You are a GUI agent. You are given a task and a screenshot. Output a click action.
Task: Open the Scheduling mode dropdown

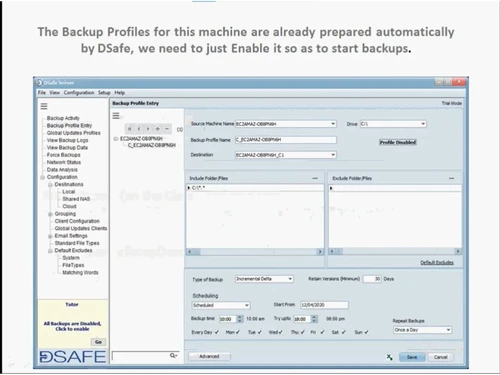coord(247,305)
